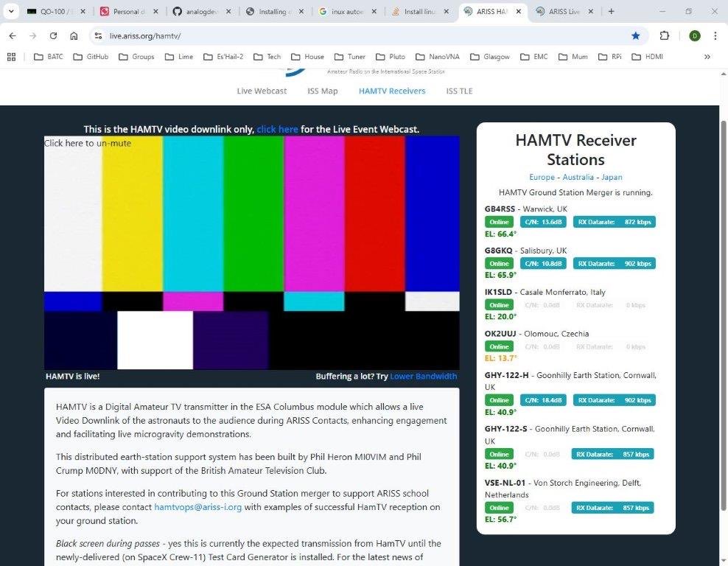Open the RPi bookmark folder
The width and height of the screenshot is (728, 566).
(610, 57)
